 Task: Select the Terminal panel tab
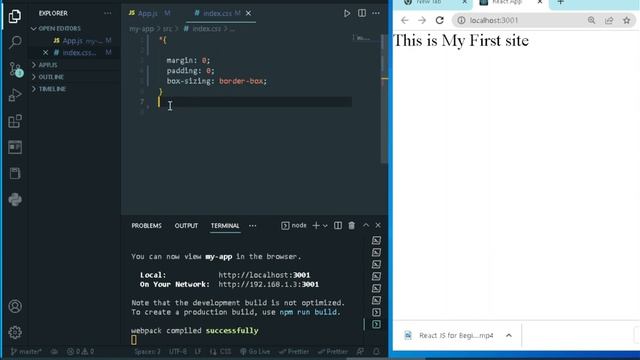point(225,226)
